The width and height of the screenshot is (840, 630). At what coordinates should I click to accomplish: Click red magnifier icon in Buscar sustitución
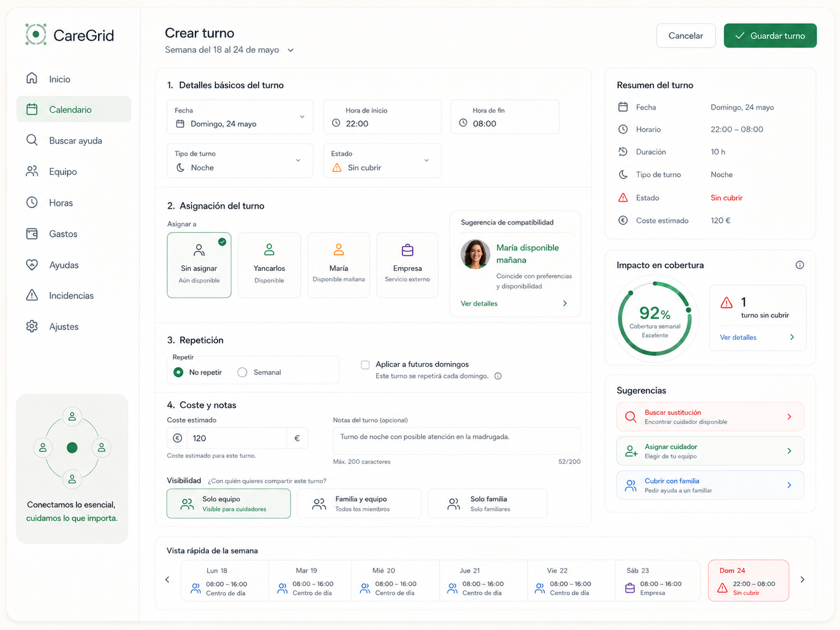click(631, 417)
